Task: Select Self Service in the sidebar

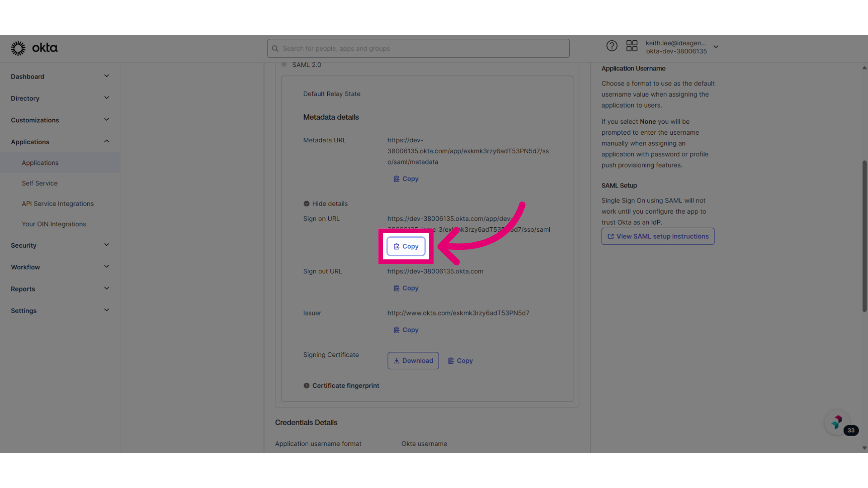Action: pyautogui.click(x=40, y=183)
